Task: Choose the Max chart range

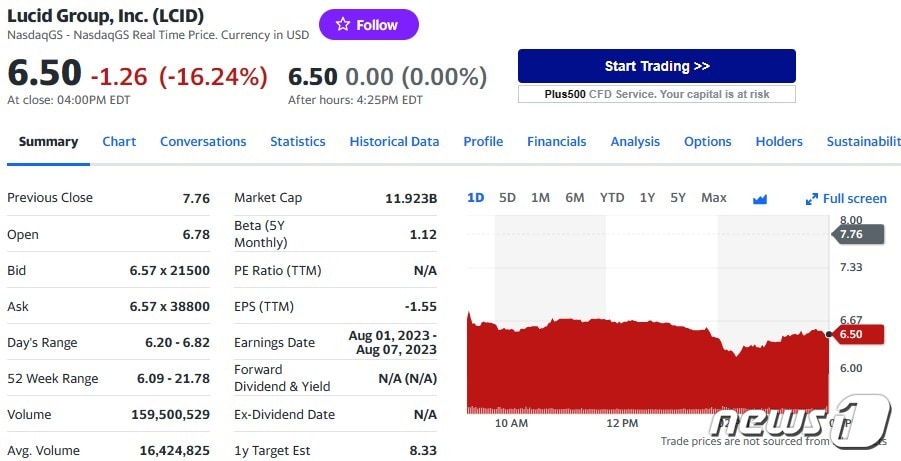Action: pos(714,198)
